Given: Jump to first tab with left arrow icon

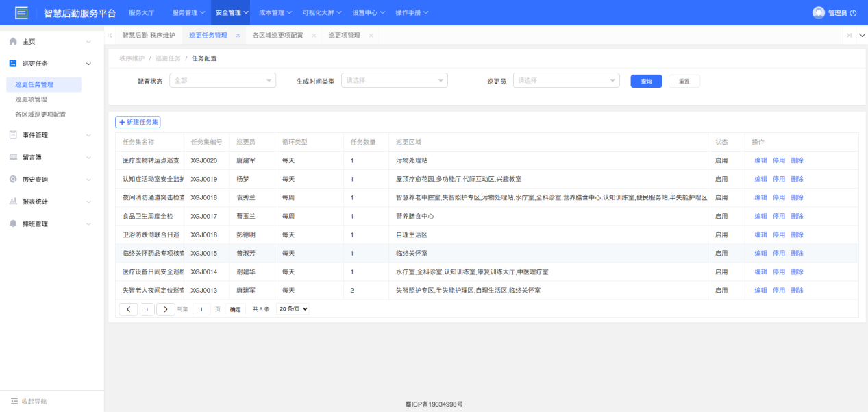Looking at the screenshot, I should 110,35.
